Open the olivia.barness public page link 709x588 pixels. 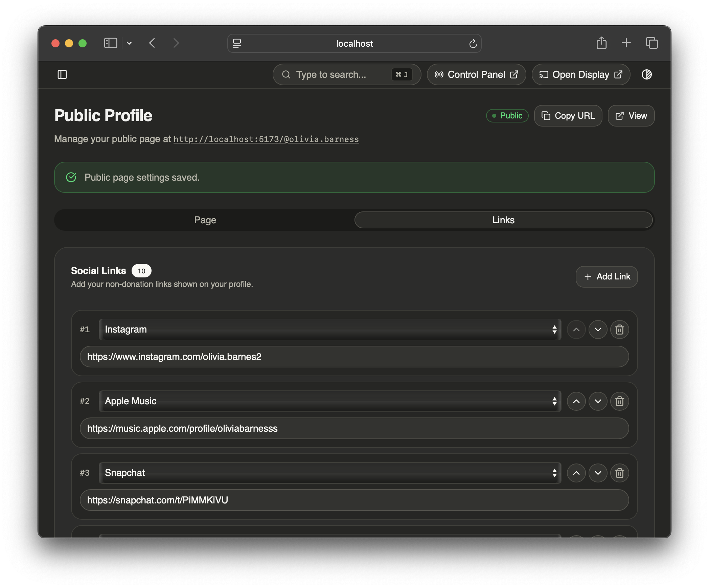point(266,139)
